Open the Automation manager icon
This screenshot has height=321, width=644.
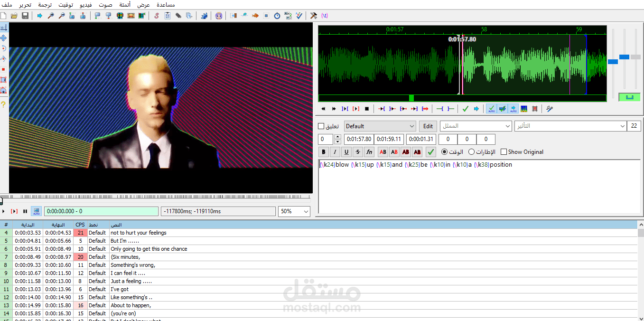pyautogui.click(x=204, y=16)
